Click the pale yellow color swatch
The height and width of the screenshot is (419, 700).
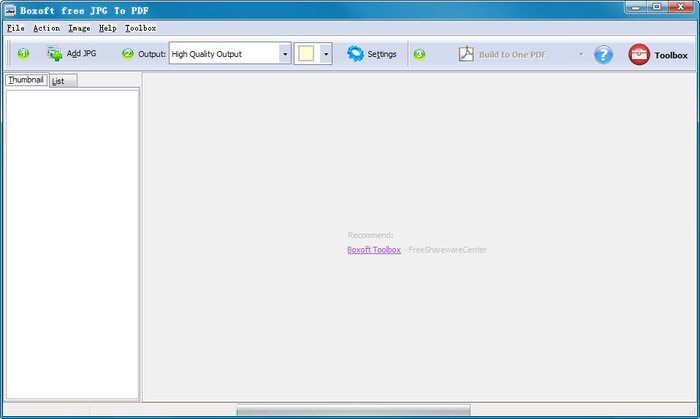(306, 54)
